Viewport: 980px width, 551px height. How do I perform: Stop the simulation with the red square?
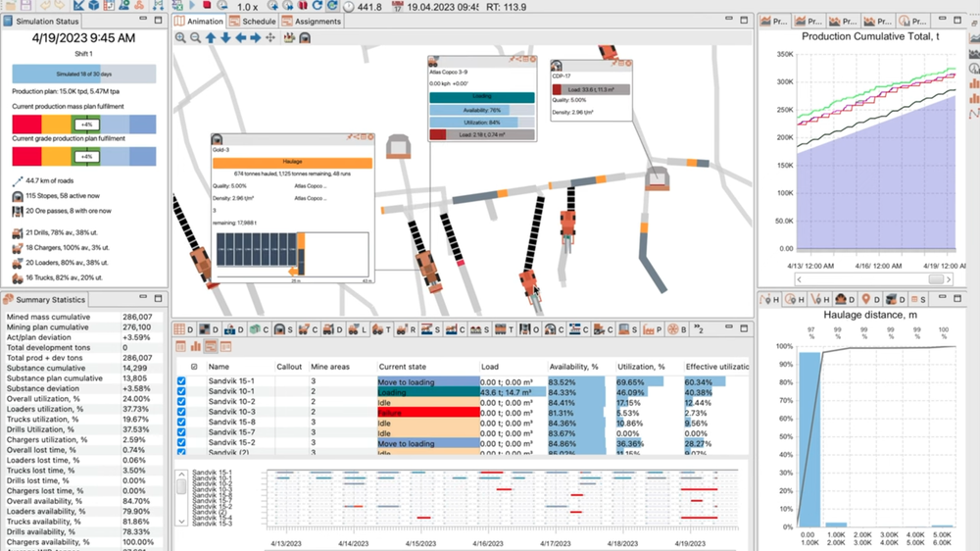207,5
